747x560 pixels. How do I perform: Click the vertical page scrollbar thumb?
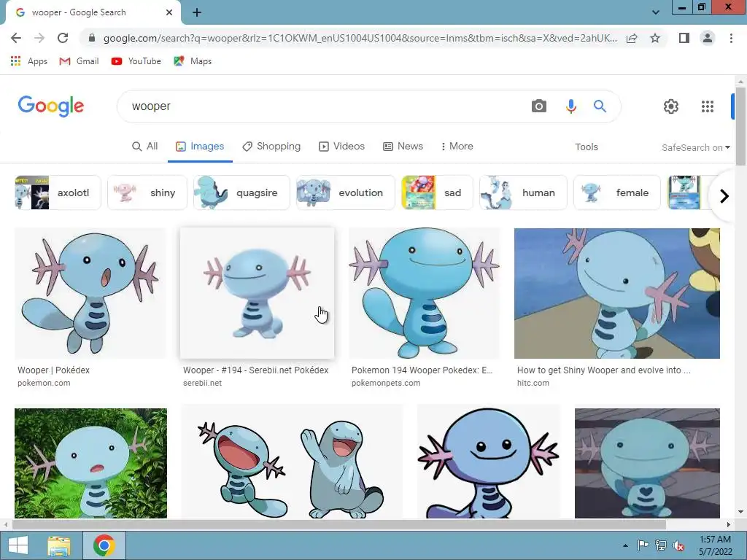(x=740, y=127)
